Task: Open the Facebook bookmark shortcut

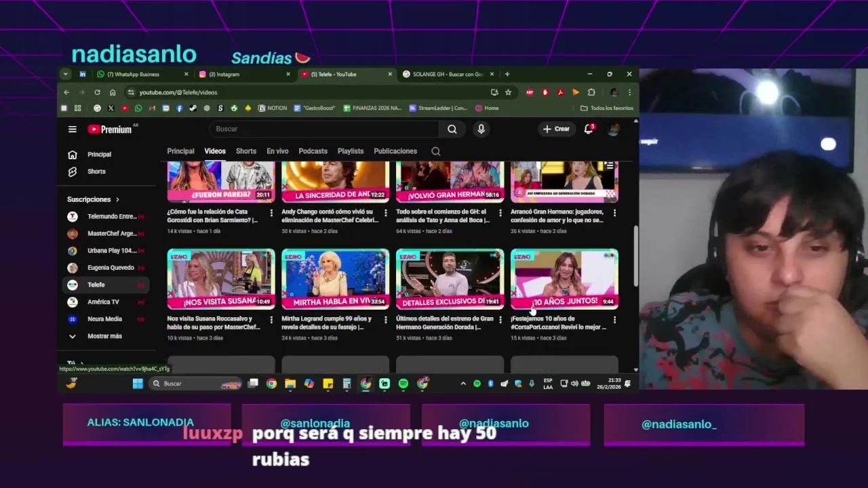Action: click(x=179, y=108)
